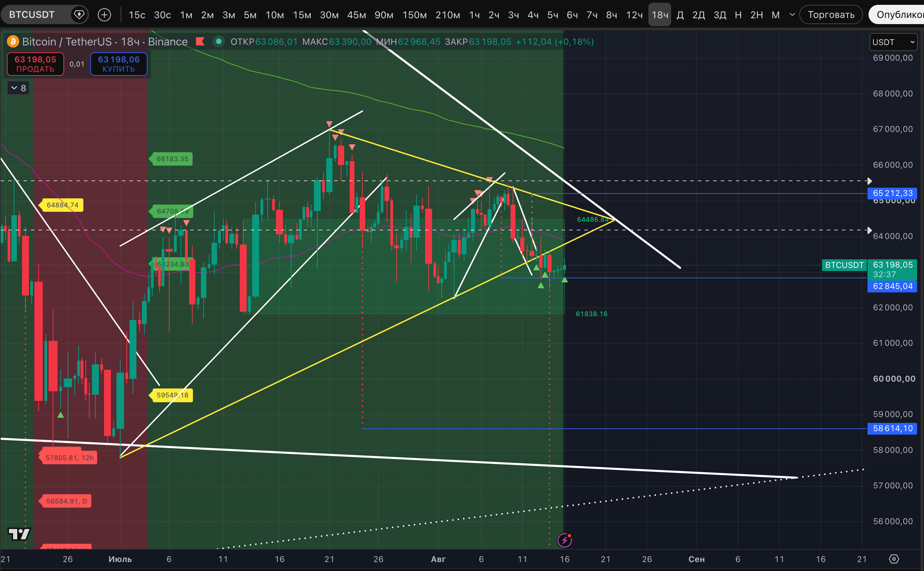The image size is (924, 571).
Task: Click the 65 212,33 blue price label
Action: [892, 193]
